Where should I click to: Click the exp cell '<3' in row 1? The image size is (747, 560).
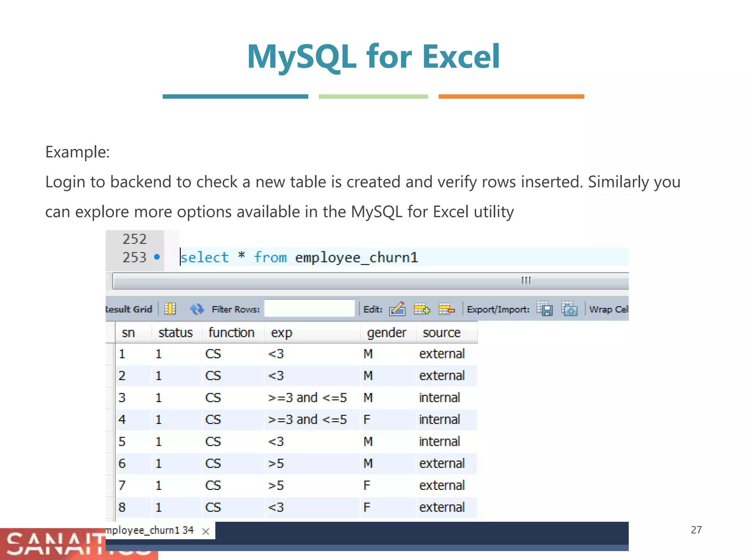coord(313,354)
